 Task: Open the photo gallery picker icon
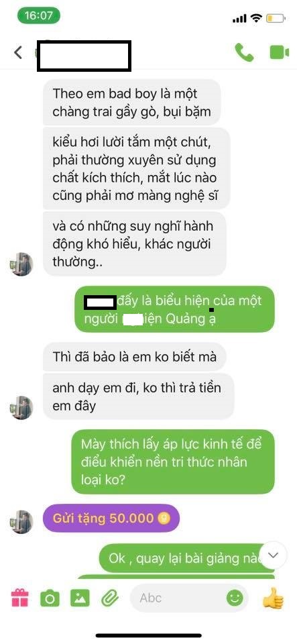point(80,598)
